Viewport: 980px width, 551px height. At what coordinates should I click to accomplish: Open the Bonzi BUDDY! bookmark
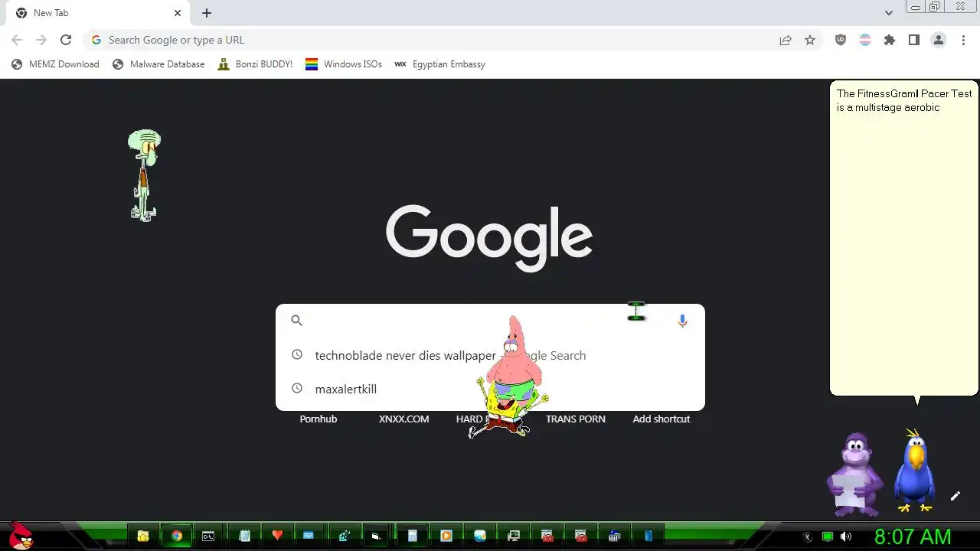(x=255, y=64)
